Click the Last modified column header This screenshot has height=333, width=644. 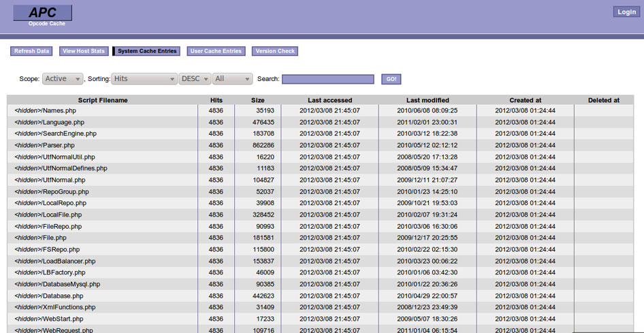(x=428, y=100)
